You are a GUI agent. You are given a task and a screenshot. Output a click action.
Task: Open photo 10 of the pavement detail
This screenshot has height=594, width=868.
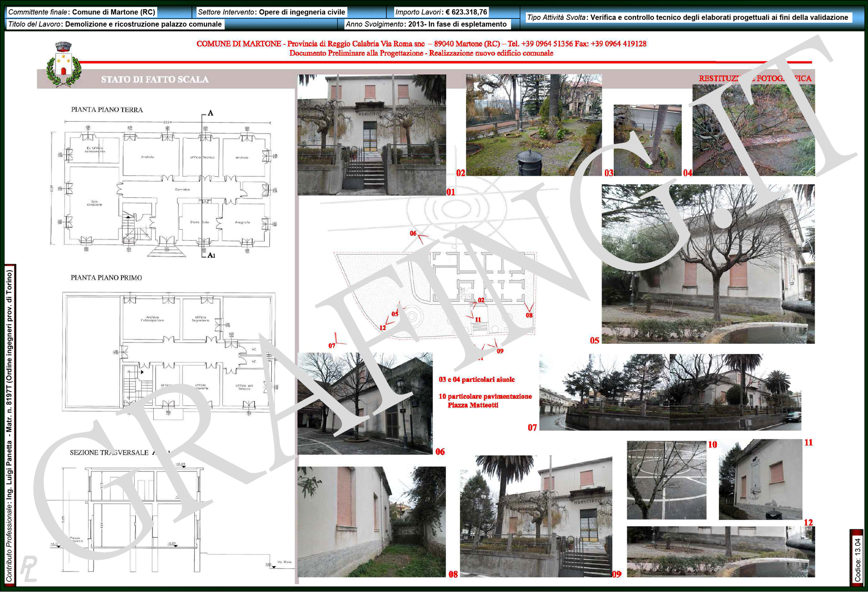click(x=666, y=480)
